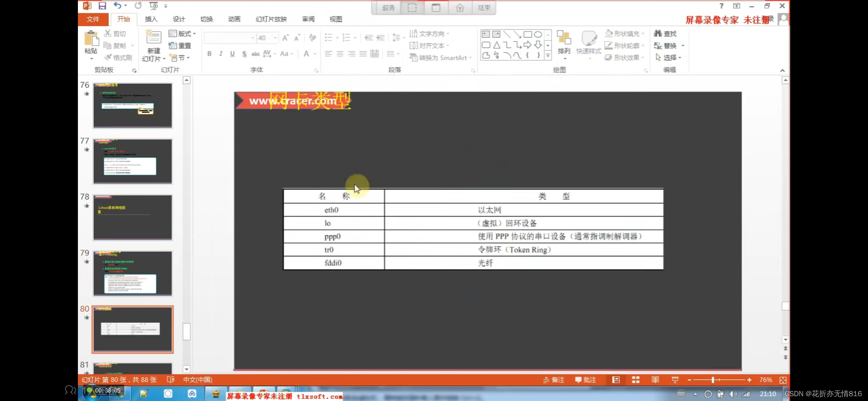The height and width of the screenshot is (401, 868).
Task: Click the Clear formatting eraser icon
Action: (x=313, y=38)
